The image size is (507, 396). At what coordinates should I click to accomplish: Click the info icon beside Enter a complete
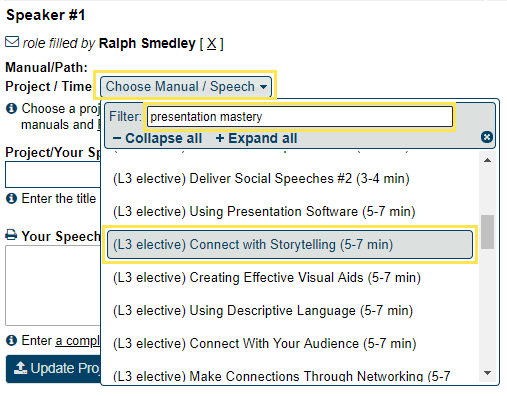[11, 341]
